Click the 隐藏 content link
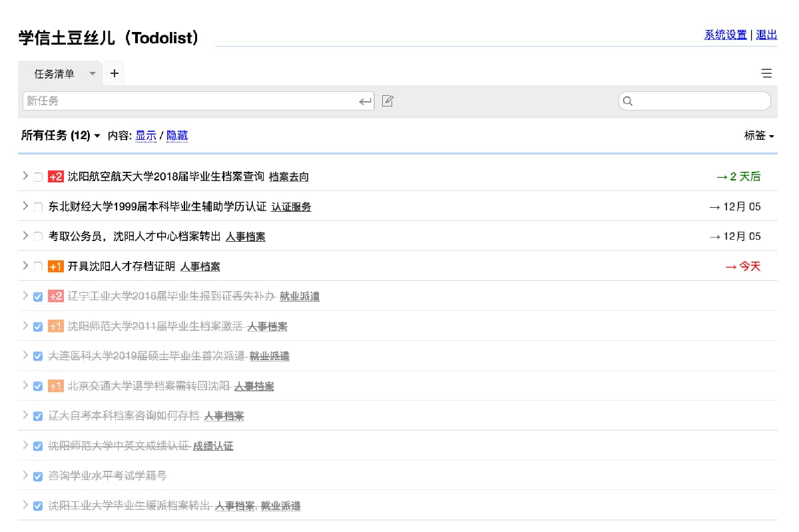The image size is (799, 532). tap(177, 136)
